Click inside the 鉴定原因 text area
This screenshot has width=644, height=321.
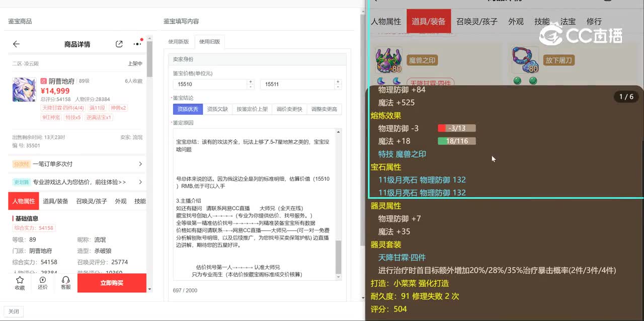(x=254, y=204)
